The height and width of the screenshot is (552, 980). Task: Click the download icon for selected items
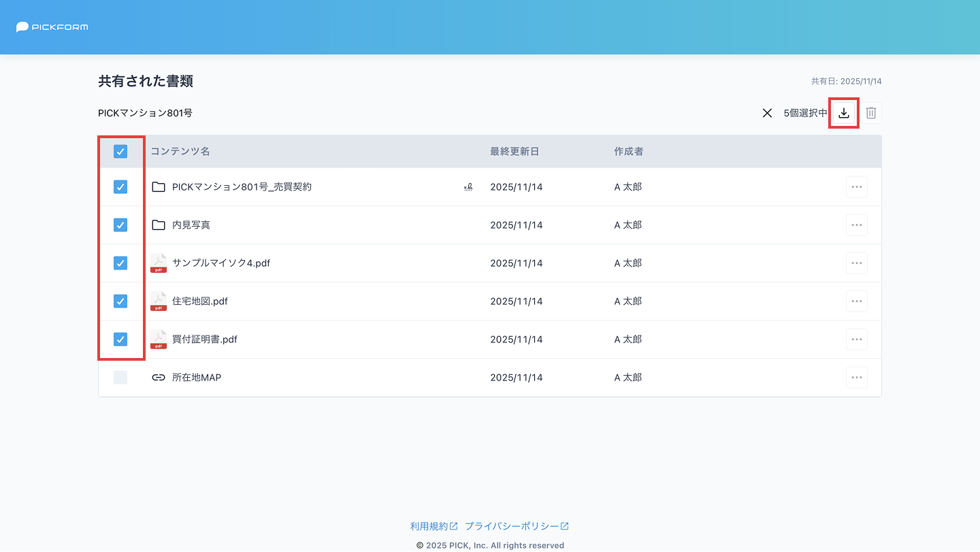click(844, 113)
